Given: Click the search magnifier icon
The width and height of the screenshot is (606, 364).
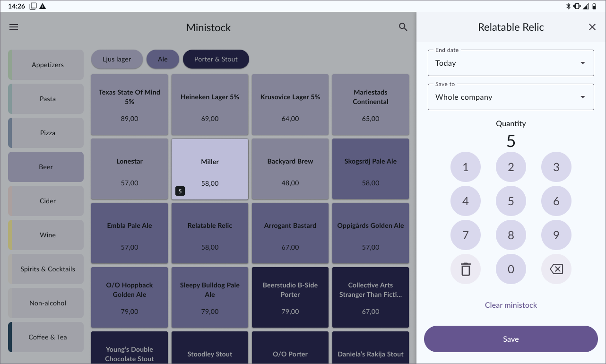Looking at the screenshot, I should (x=403, y=27).
